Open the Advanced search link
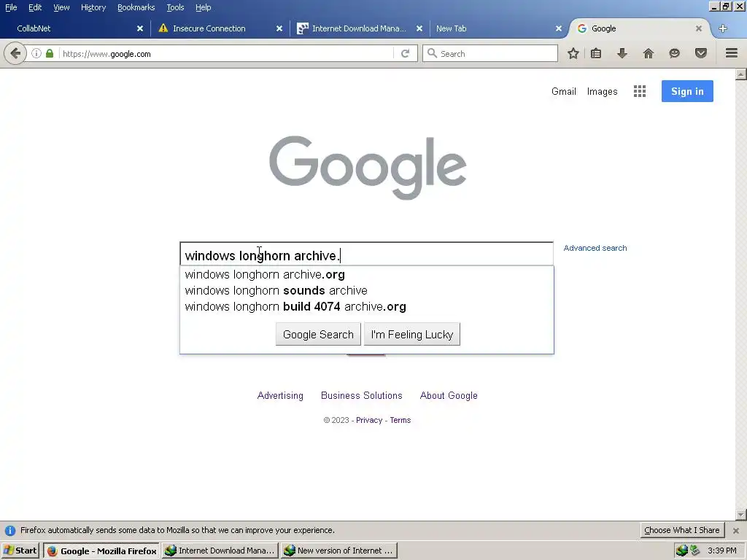Screen dimensions: 747x560 click(x=595, y=248)
